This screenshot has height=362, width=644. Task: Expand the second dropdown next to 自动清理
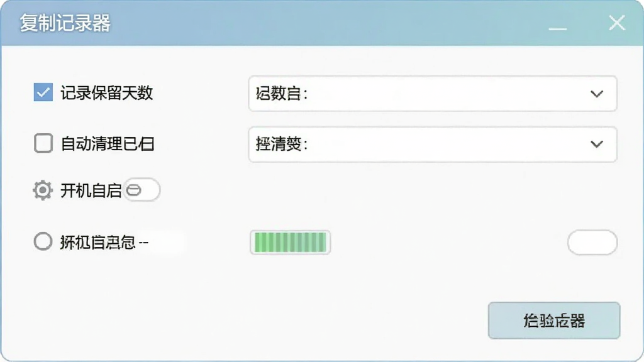433,145
